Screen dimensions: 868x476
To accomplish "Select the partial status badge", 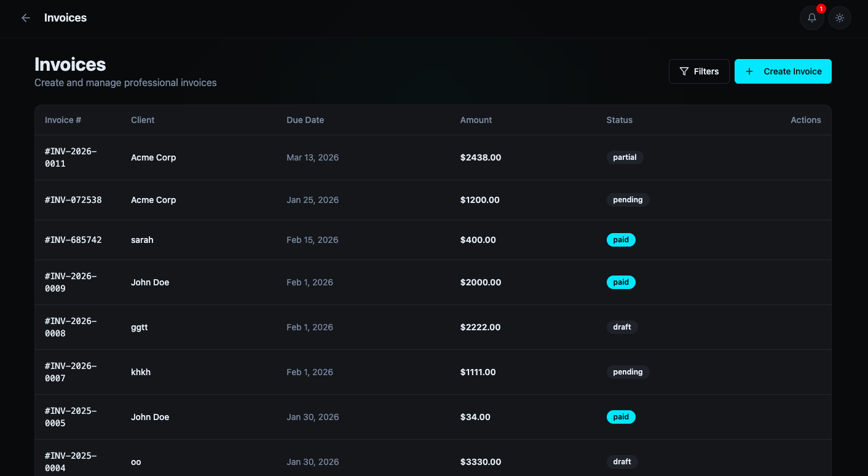I will point(625,157).
